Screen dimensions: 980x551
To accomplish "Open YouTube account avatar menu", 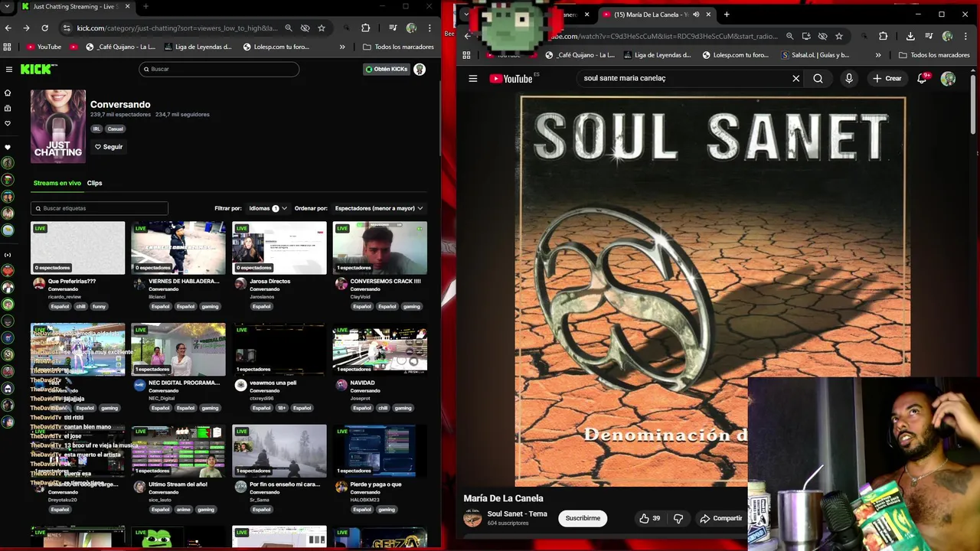I will (949, 78).
